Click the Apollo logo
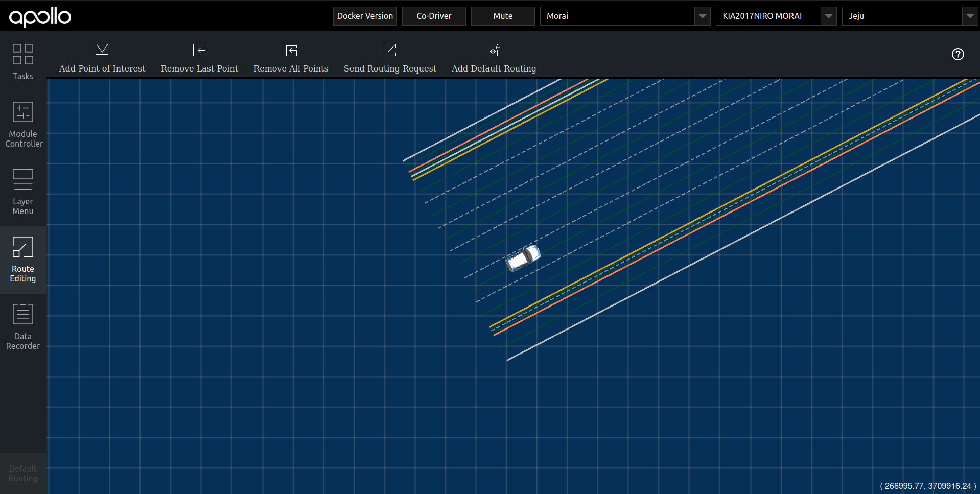 40,17
